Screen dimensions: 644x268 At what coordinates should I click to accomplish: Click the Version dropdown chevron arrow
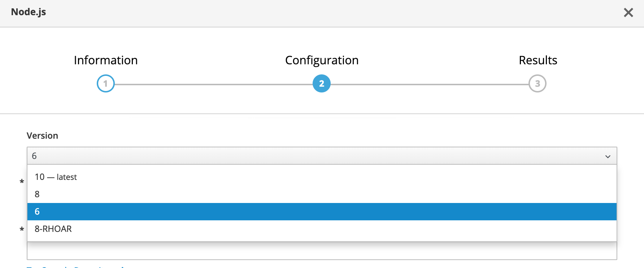pos(608,156)
